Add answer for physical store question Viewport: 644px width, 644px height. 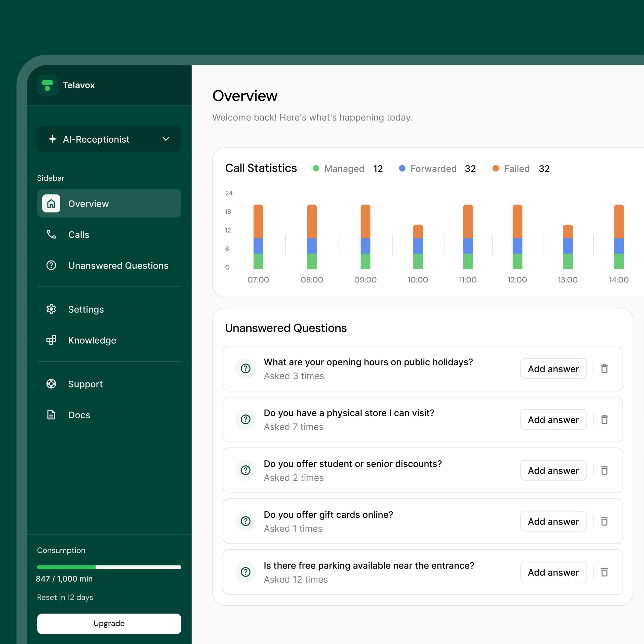coord(553,419)
